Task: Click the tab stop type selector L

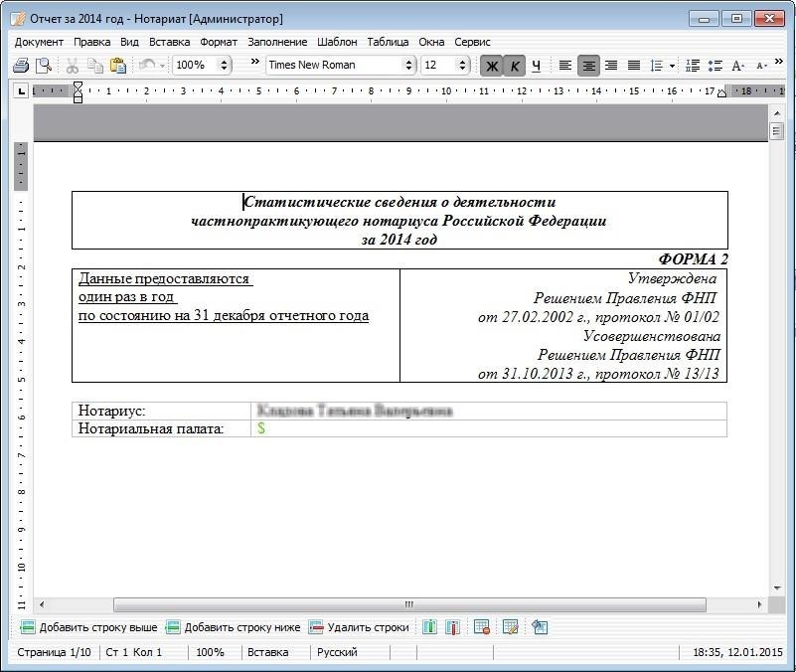Action: pyautogui.click(x=21, y=91)
